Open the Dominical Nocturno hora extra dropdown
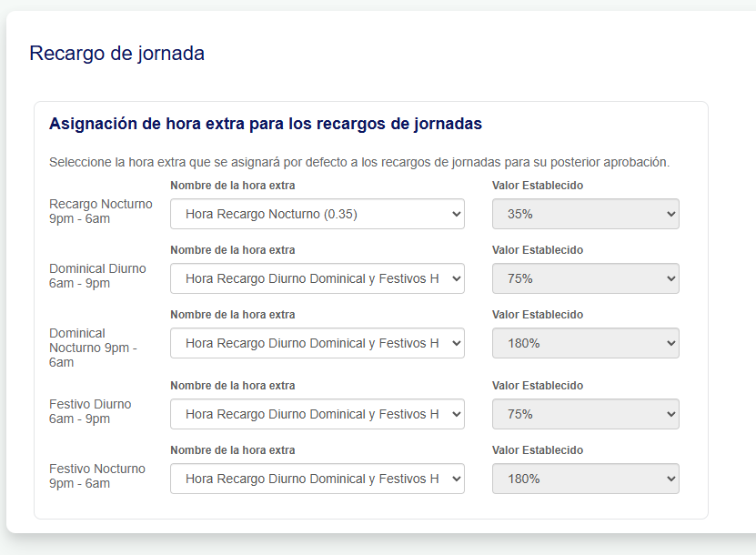 [x=318, y=343]
